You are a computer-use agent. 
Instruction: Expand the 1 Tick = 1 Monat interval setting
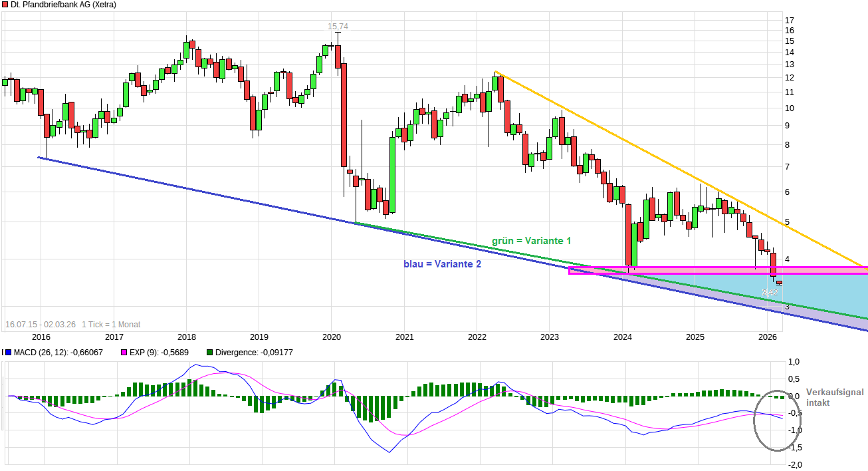pos(112,324)
